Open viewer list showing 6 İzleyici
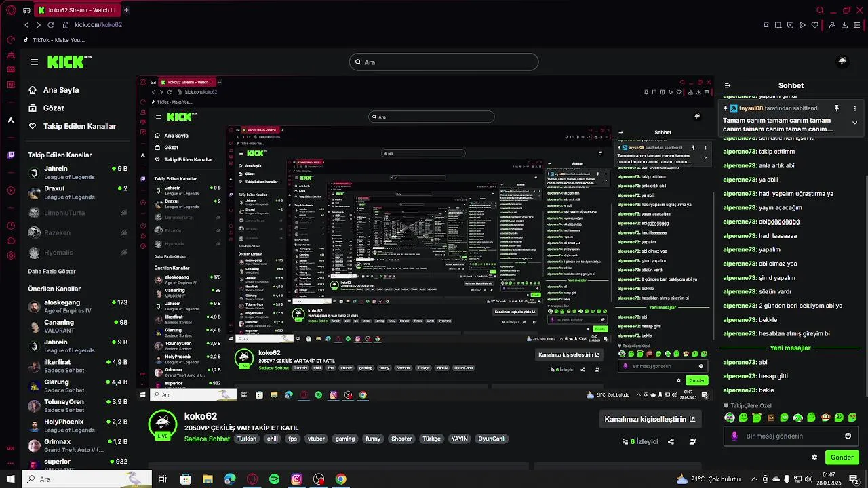 (640, 441)
